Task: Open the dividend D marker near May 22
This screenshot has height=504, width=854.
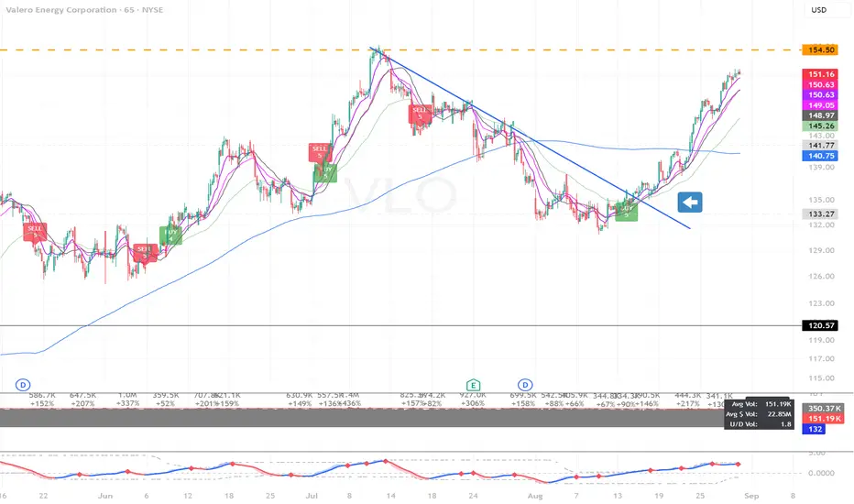Action: coord(23,385)
